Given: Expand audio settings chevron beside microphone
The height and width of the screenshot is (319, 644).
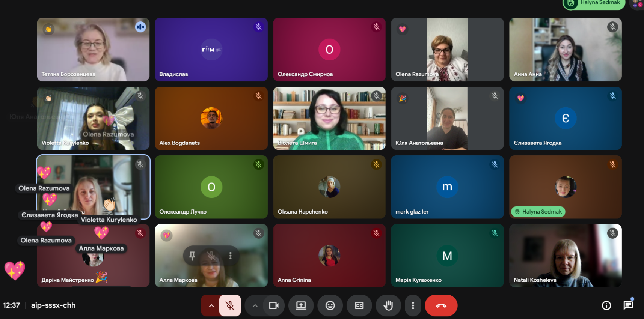Looking at the screenshot, I should tap(211, 305).
